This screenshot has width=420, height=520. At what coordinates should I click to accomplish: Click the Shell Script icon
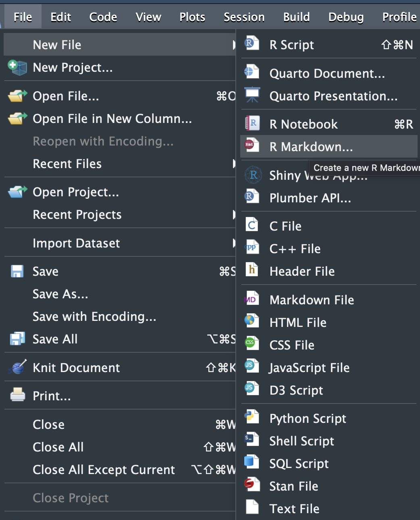[252, 439]
